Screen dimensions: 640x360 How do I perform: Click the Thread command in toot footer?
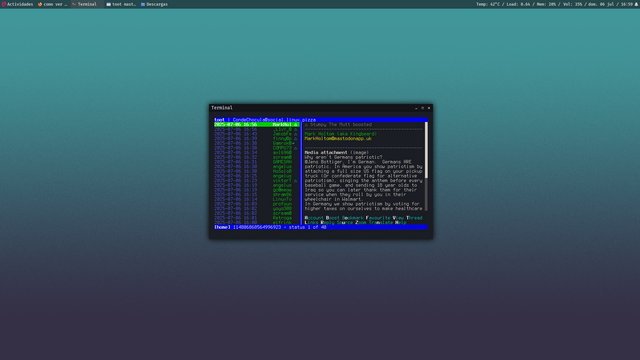[414, 218]
